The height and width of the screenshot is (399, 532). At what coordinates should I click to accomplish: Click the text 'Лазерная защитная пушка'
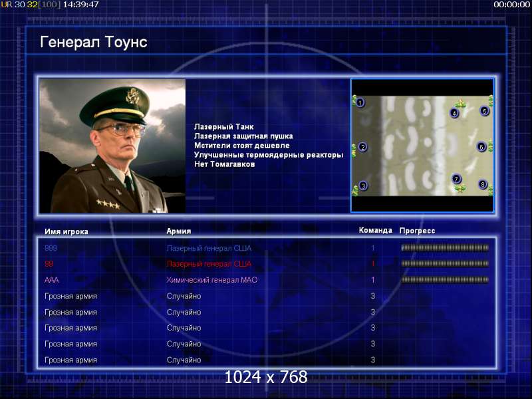[243, 136]
